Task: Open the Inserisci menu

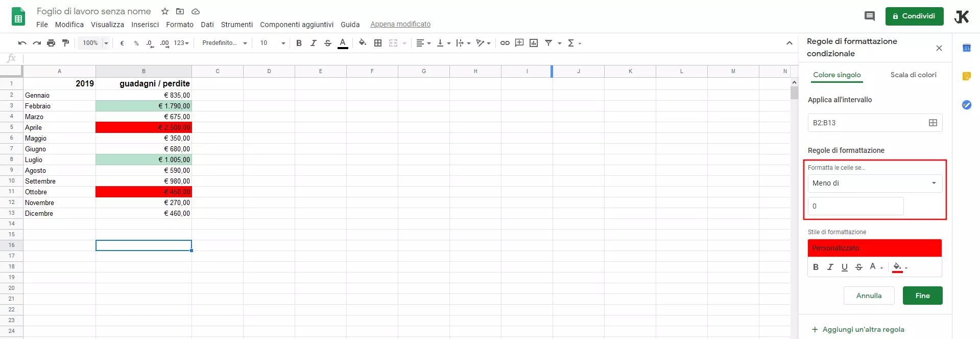Action: tap(145, 25)
